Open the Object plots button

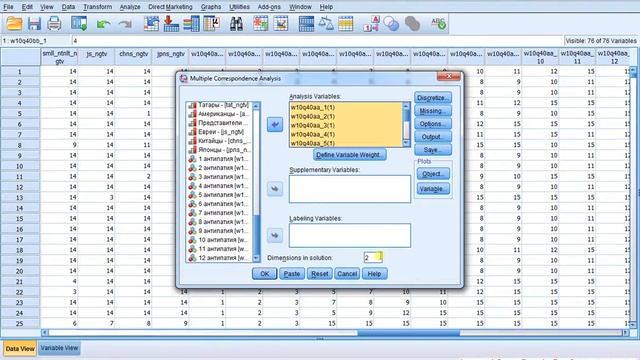(x=433, y=174)
